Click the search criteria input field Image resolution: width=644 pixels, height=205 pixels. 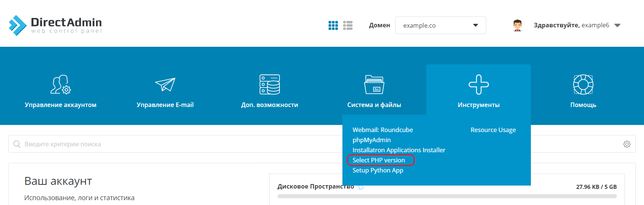tap(172, 144)
